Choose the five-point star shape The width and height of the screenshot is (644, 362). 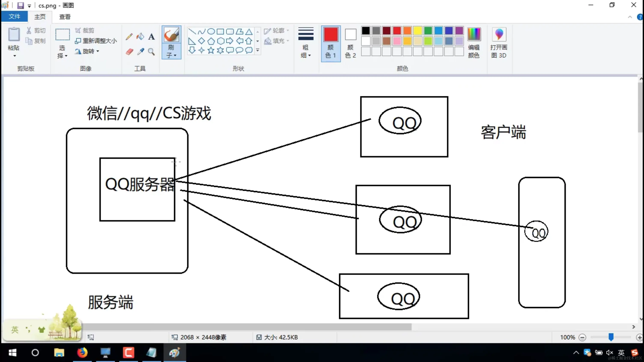[211, 50]
